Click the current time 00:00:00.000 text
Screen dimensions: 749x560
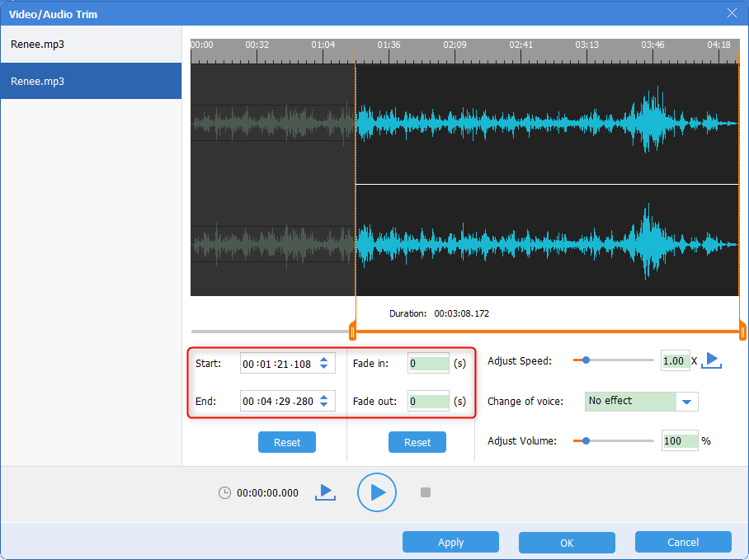267,492
